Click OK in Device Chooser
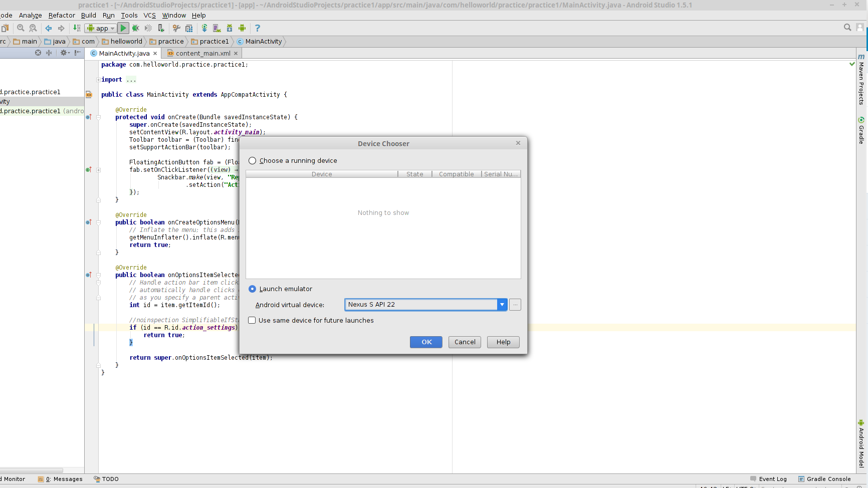The height and width of the screenshot is (488, 868). point(426,342)
